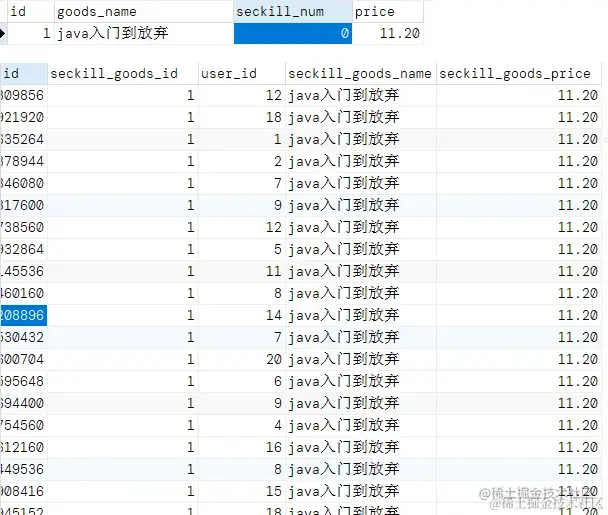Viewport: 608px width, 515px height.
Task: Select the highlighted id cell ending 08896
Action: click(23, 315)
